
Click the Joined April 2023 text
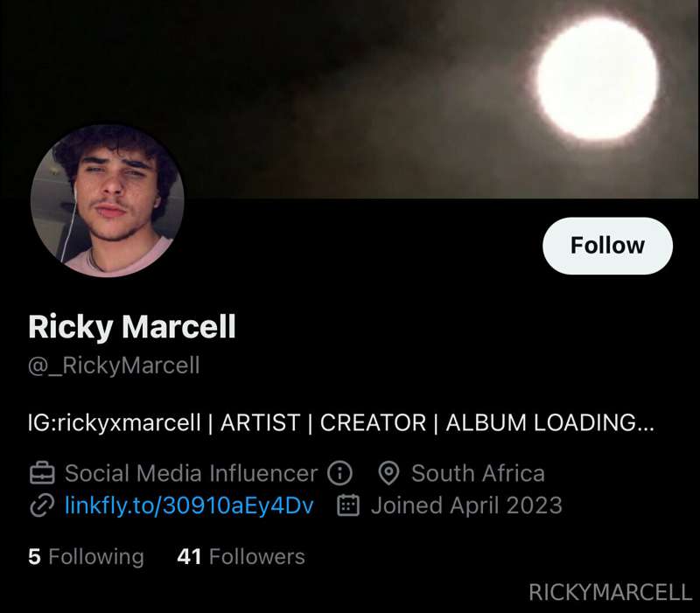(x=465, y=505)
